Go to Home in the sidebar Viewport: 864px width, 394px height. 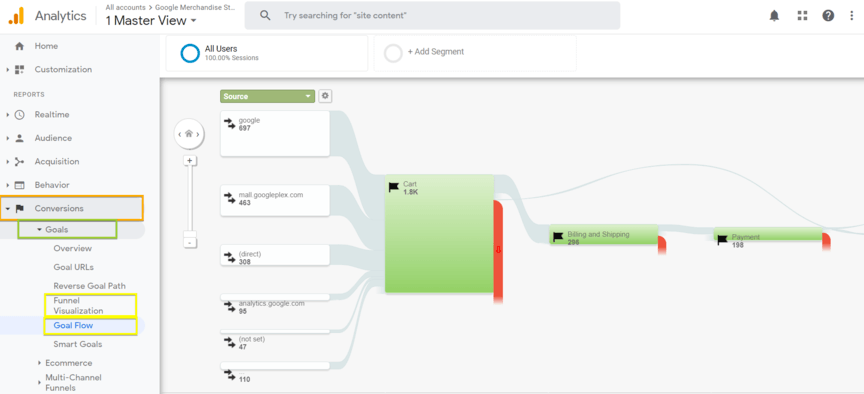pos(46,46)
